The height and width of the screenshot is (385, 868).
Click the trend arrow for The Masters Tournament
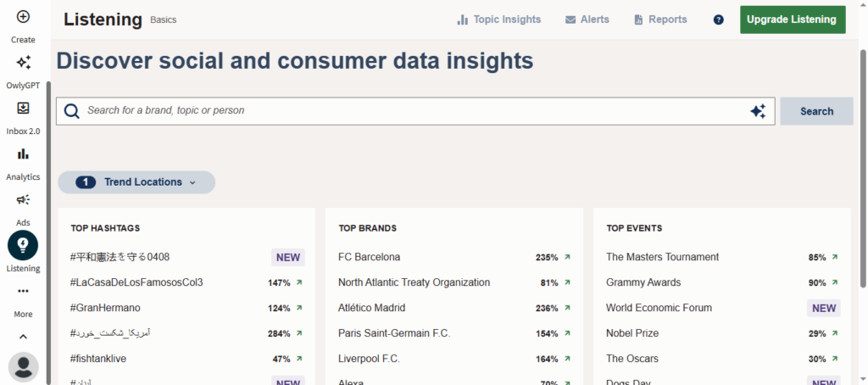tap(835, 257)
